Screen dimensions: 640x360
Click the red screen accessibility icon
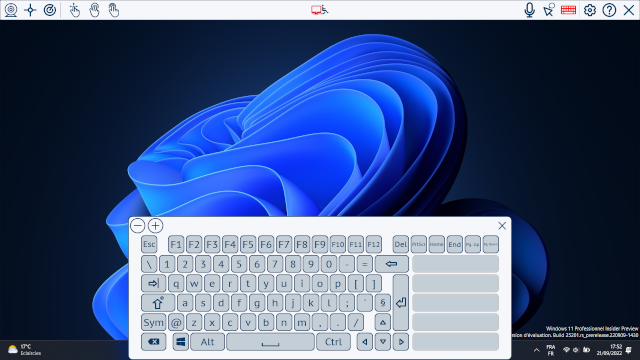coord(320,10)
